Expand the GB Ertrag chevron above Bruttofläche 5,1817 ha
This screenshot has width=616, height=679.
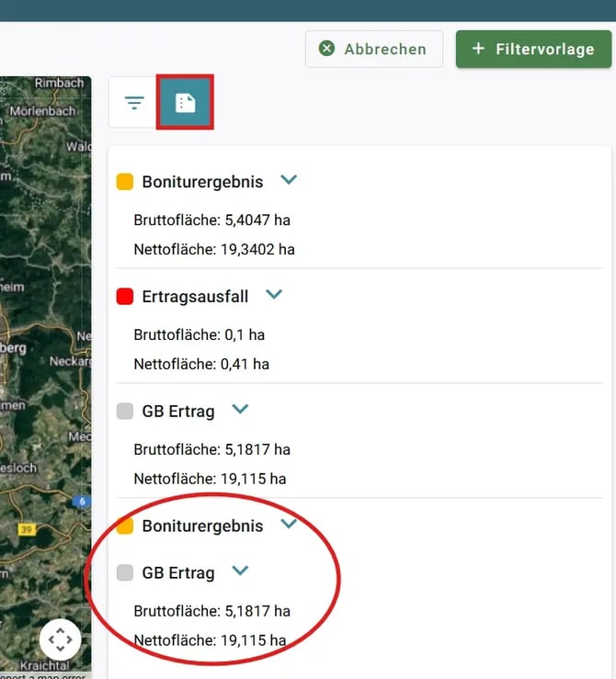[240, 409]
